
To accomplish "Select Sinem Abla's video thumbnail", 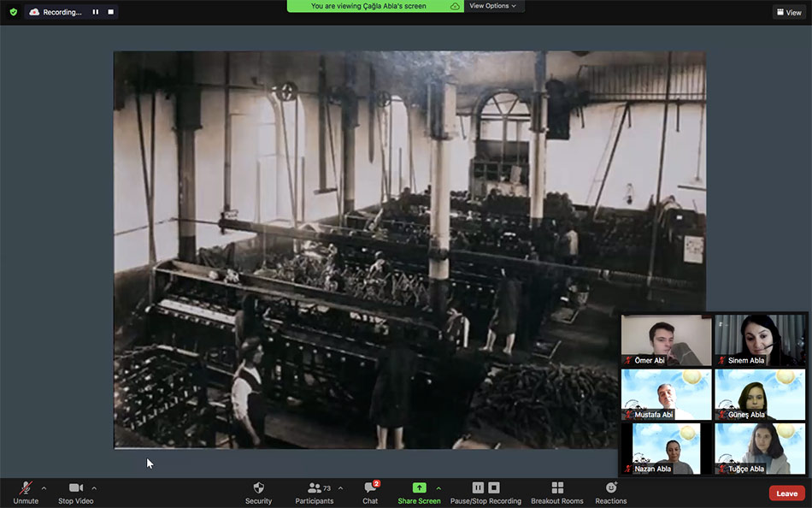I will tap(760, 340).
